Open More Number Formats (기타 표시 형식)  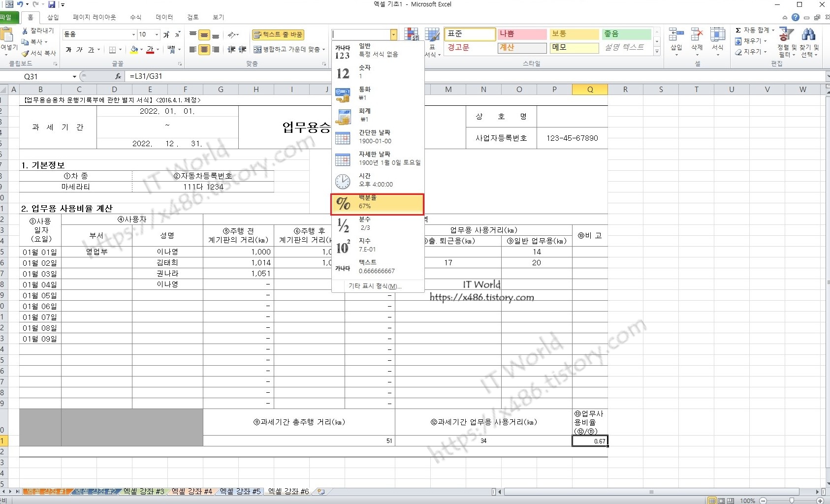click(x=375, y=286)
